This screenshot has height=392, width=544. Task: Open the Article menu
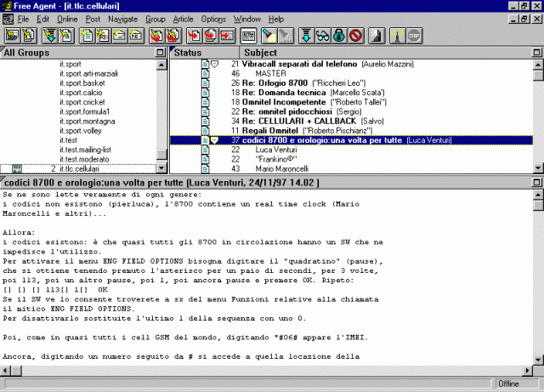183,19
